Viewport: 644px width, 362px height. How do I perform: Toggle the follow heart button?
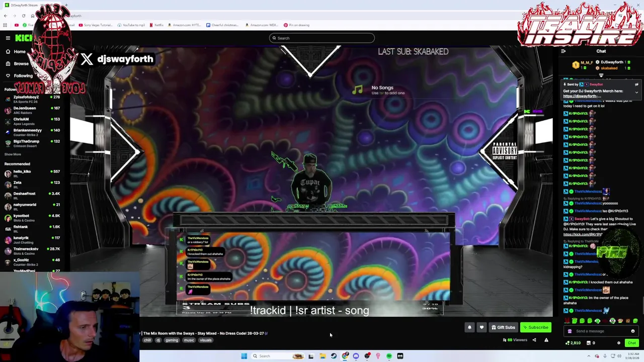click(x=481, y=327)
